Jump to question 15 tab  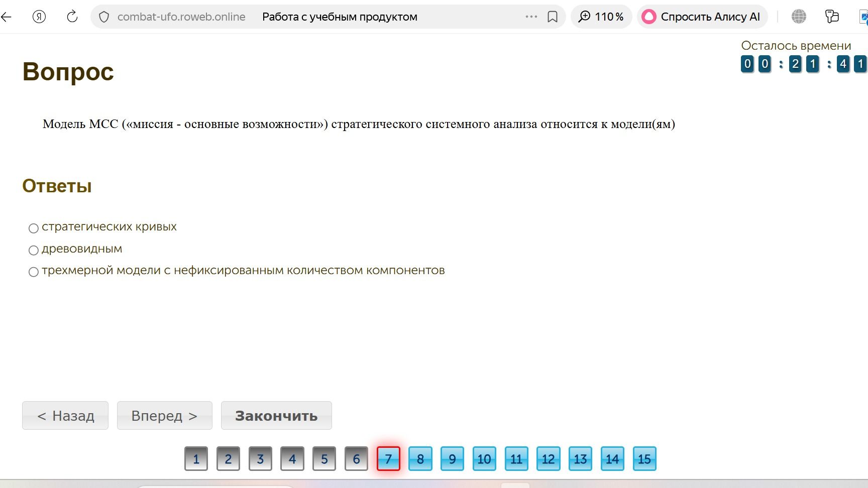pos(644,458)
